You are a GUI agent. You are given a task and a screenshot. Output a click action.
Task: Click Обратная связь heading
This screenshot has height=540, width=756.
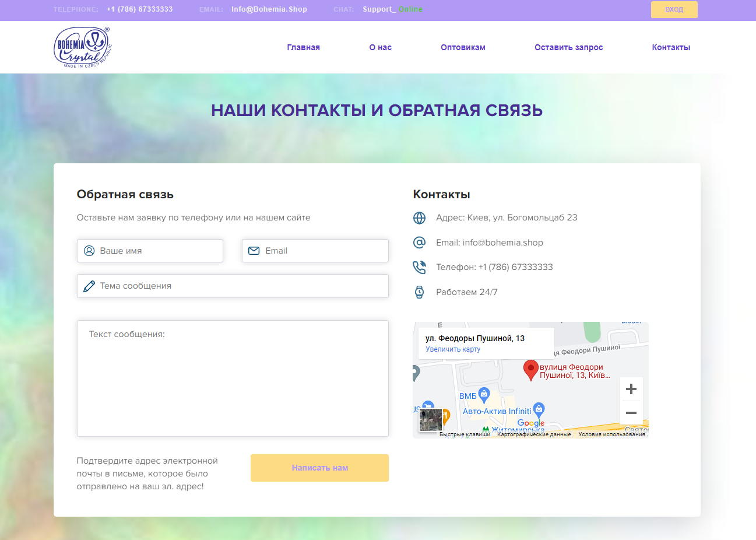tap(125, 194)
